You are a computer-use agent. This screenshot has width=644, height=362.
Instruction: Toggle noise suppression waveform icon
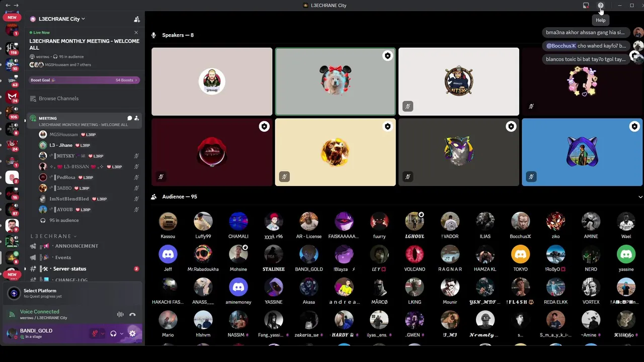[120, 315]
